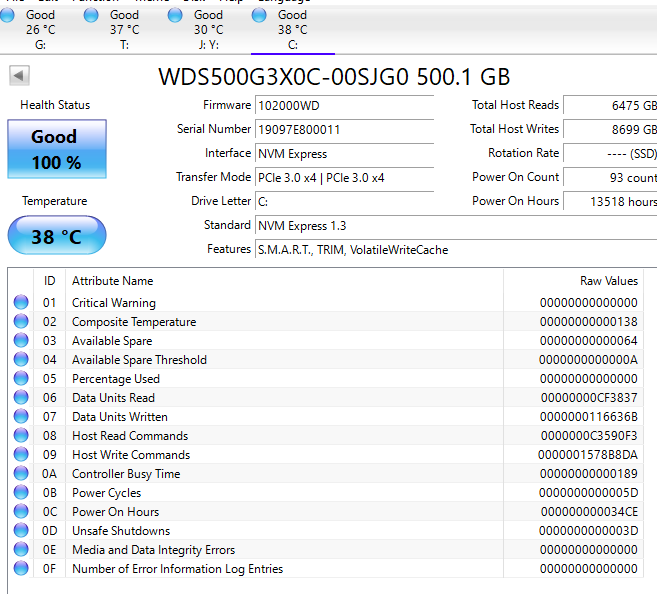Click the status orb for Data Units Read
The height and width of the screenshot is (594, 657).
(21, 397)
